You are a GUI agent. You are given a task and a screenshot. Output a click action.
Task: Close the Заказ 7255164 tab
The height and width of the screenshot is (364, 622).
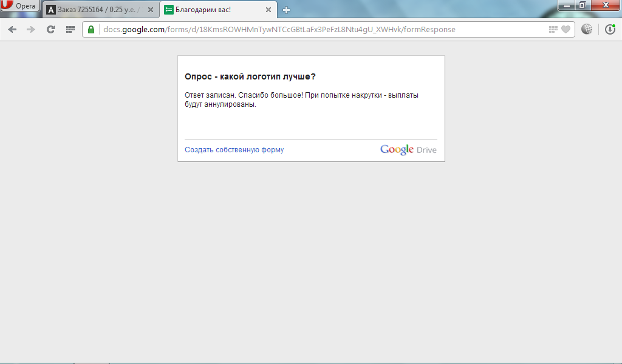151,10
